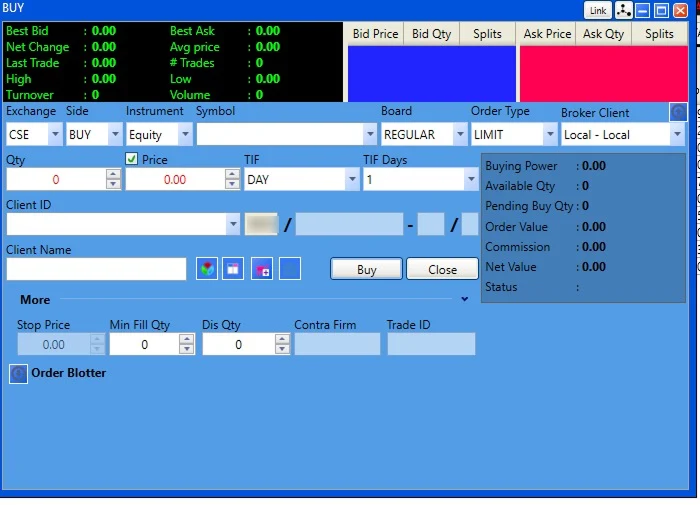Open the Exchange CSE dropdown
Screen dimensions: 700x505
click(55, 134)
